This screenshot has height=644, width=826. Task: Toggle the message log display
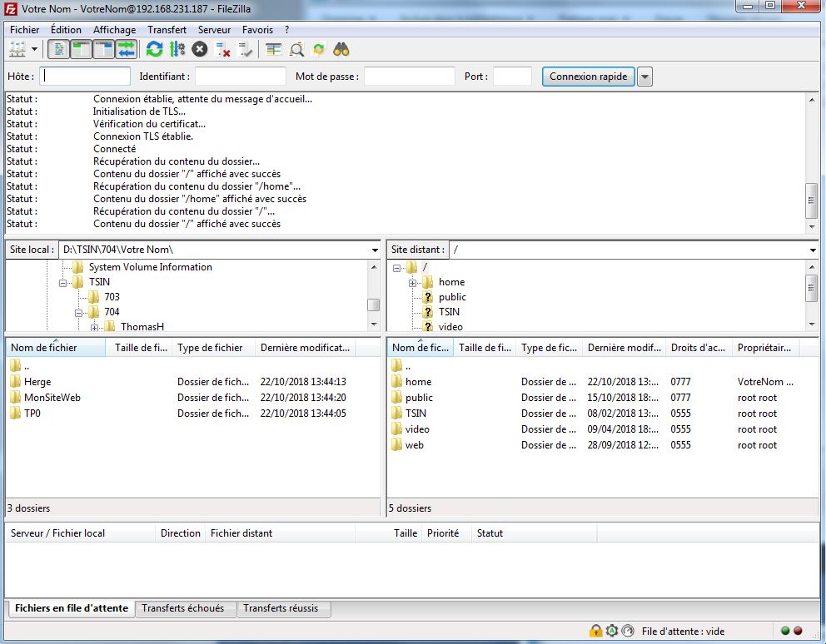59,50
